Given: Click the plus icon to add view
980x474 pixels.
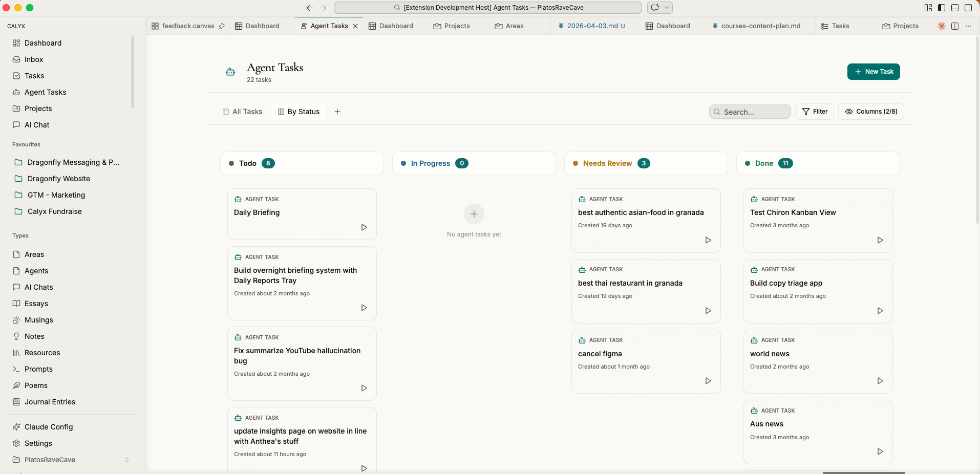Looking at the screenshot, I should coord(337,112).
